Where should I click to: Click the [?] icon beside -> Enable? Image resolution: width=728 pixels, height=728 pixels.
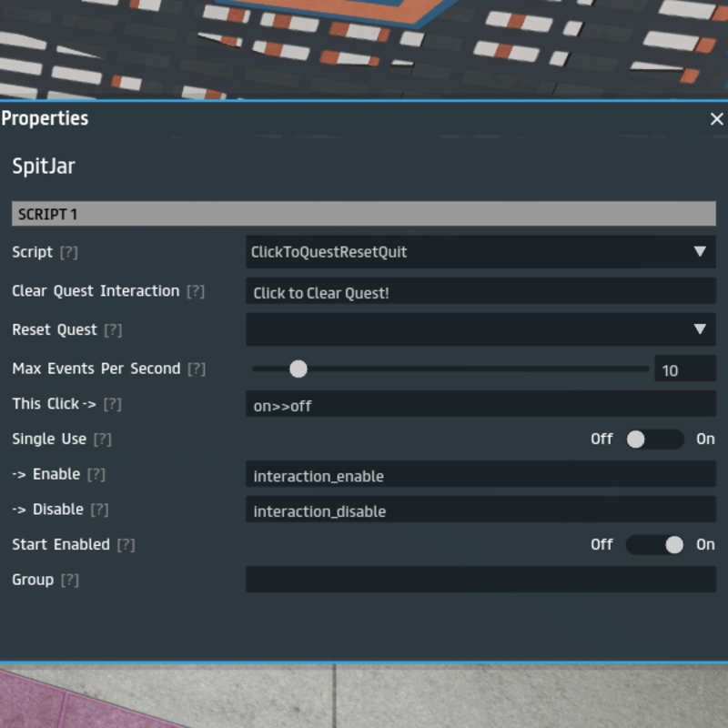click(x=96, y=475)
